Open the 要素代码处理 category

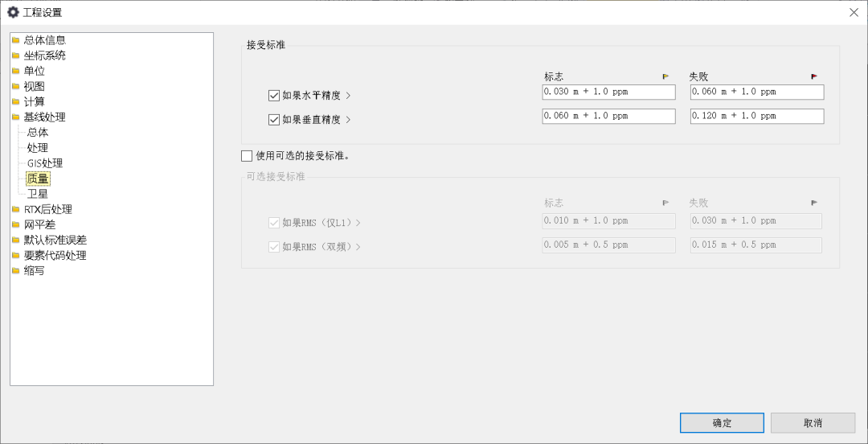tap(55, 256)
